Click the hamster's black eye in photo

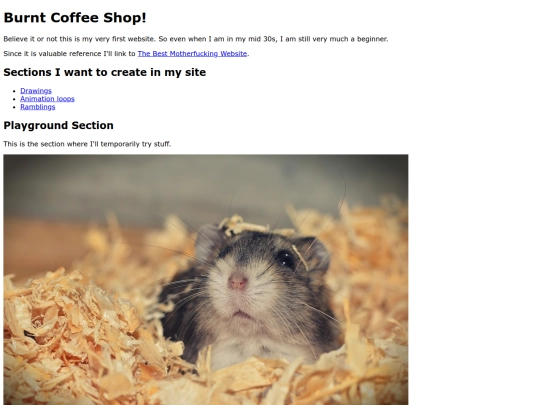click(x=285, y=259)
